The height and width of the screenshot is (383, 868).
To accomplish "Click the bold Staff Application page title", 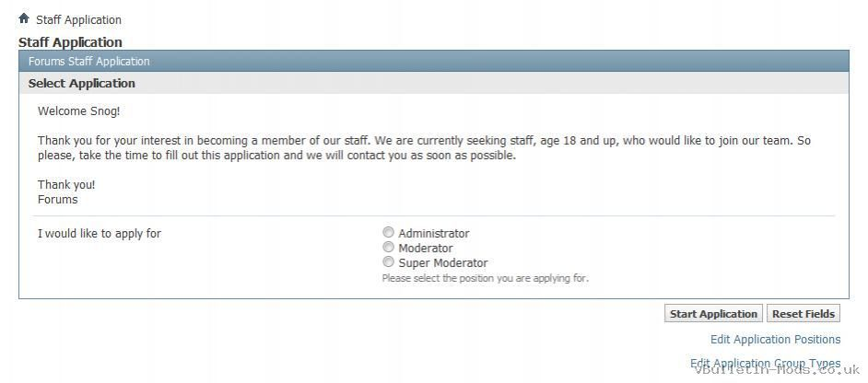I will pos(70,42).
